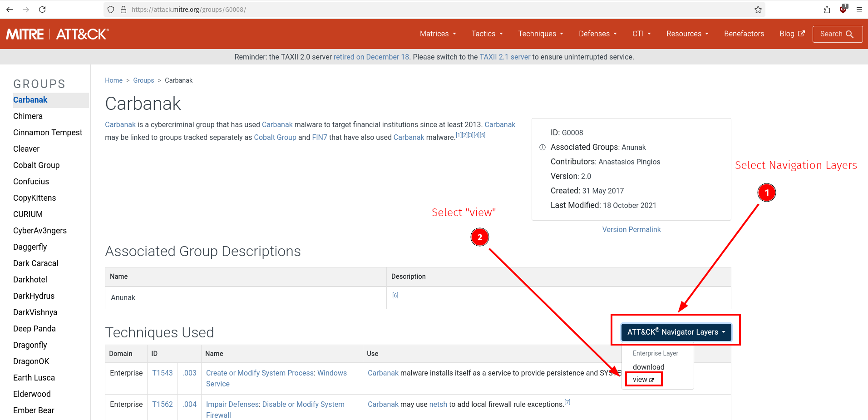Bookmark page using star icon
Viewport: 868px width, 420px height.
click(758, 10)
